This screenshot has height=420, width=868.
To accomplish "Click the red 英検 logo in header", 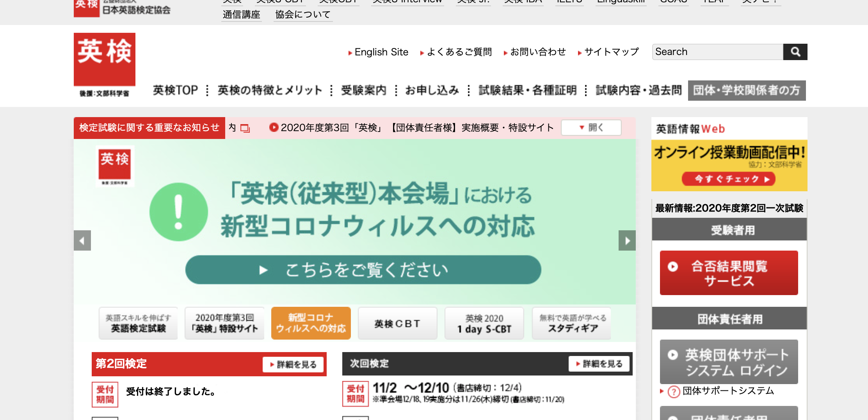I will click(x=105, y=66).
